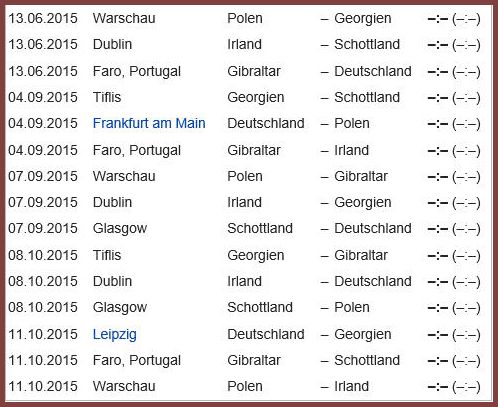Select date 13.06.2015 in the Warschau row
The width and height of the screenshot is (498, 407).
coord(43,18)
